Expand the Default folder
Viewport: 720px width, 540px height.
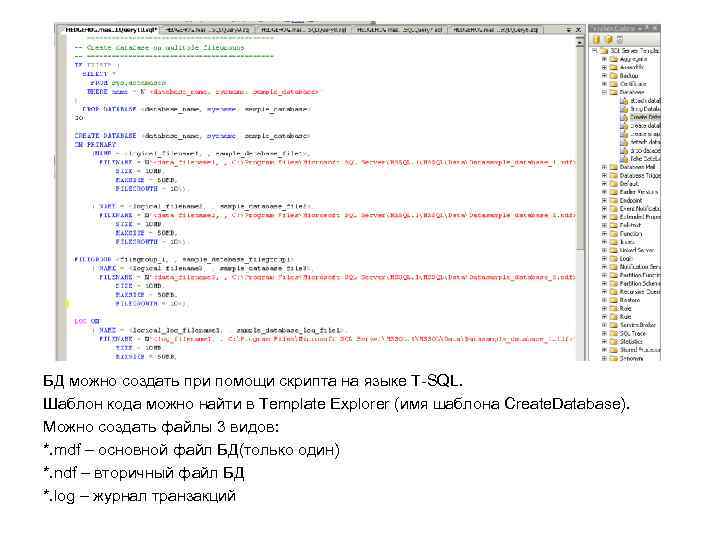[x=604, y=184]
